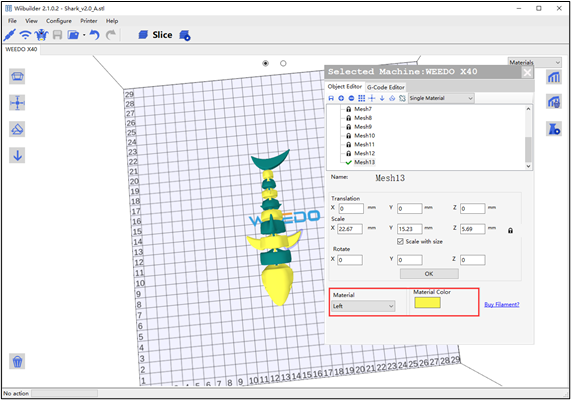Click the object list scrollbar up arrow
This screenshot has height=400, width=571.
528,109
